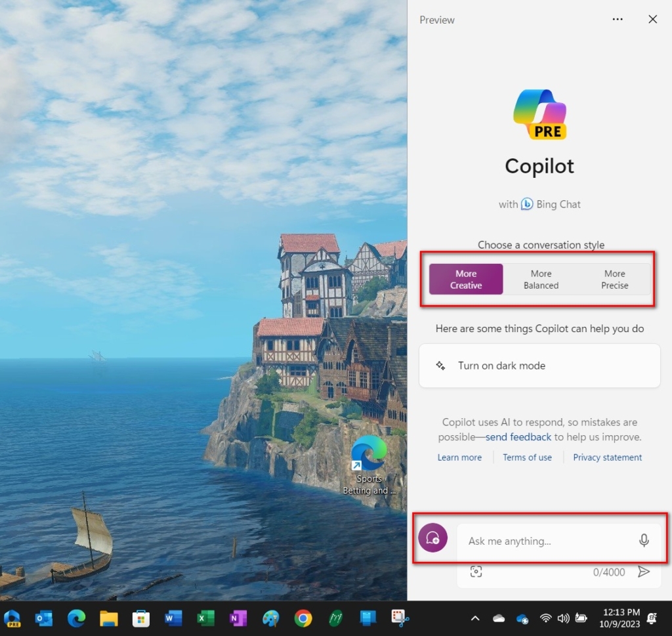Open Excel from the taskbar
This screenshot has width=672, height=636.
point(206,618)
